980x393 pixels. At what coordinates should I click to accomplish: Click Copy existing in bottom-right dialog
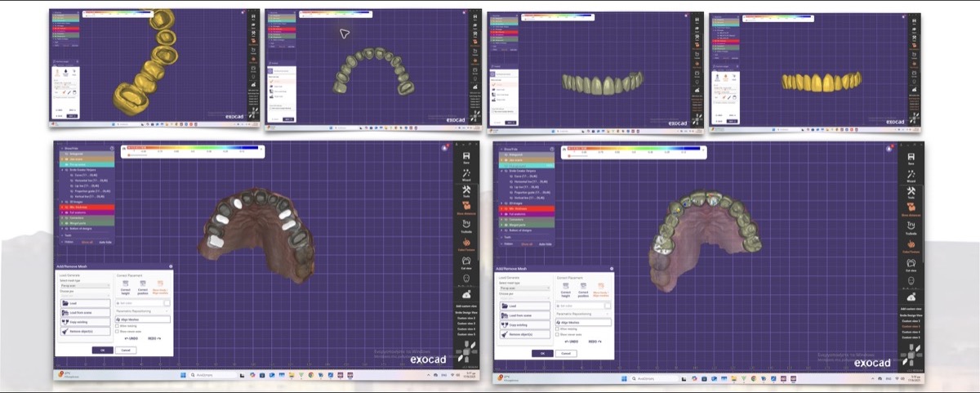coord(525,325)
